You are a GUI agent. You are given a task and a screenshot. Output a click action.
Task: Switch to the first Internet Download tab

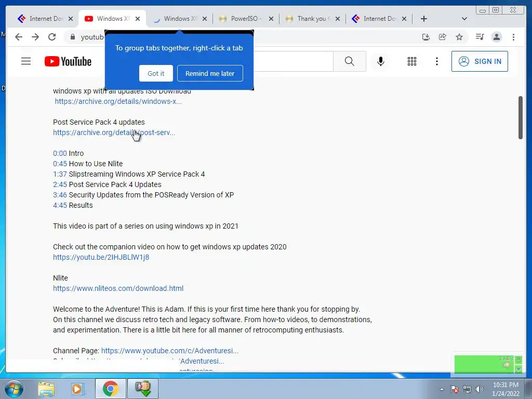[x=45, y=19]
